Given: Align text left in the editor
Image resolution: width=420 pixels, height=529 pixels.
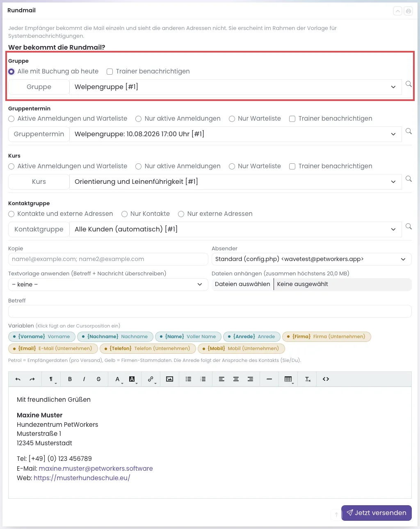Looking at the screenshot, I should pos(221,379).
